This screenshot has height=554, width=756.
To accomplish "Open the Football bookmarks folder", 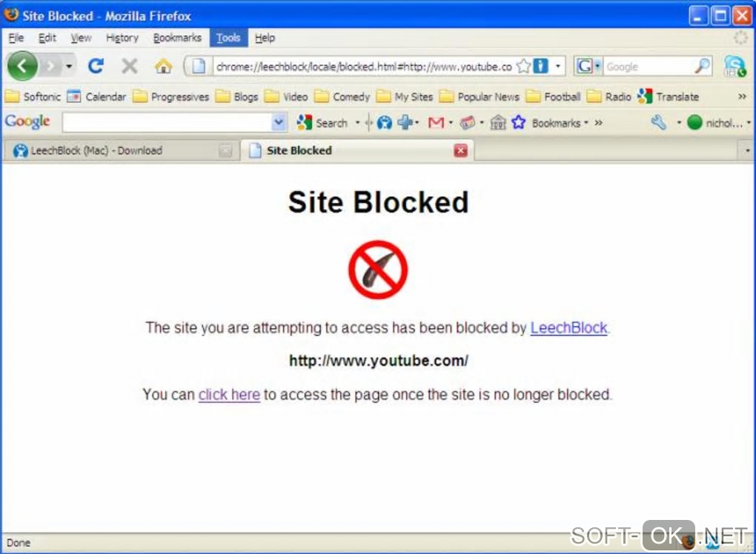I will (x=553, y=97).
